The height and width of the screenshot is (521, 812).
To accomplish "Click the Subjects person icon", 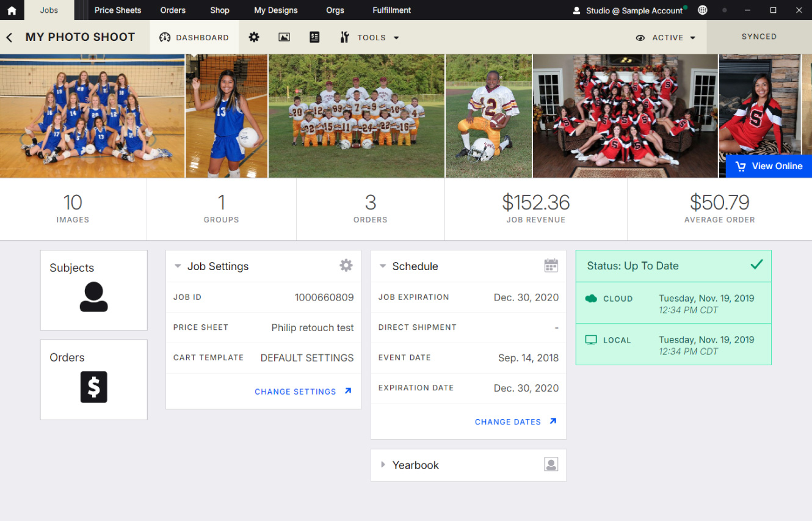I will [93, 297].
